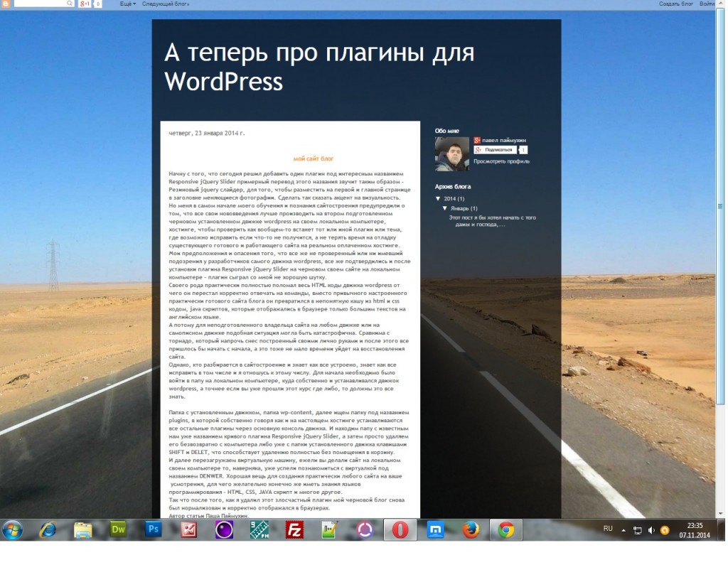Open archive post "Этот пост я бы хотел начать"
728x582 pixels.
(x=492, y=221)
